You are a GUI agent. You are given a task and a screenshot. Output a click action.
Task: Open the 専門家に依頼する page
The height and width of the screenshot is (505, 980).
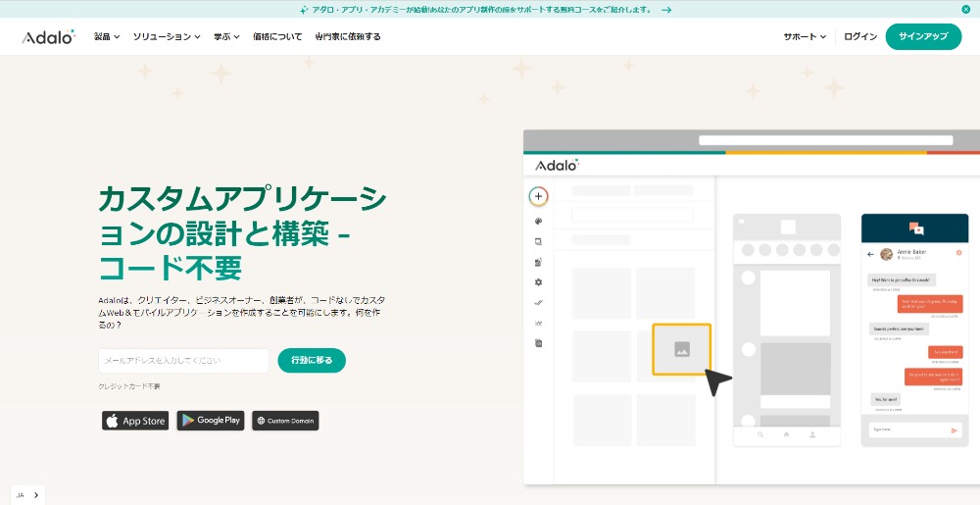(348, 37)
